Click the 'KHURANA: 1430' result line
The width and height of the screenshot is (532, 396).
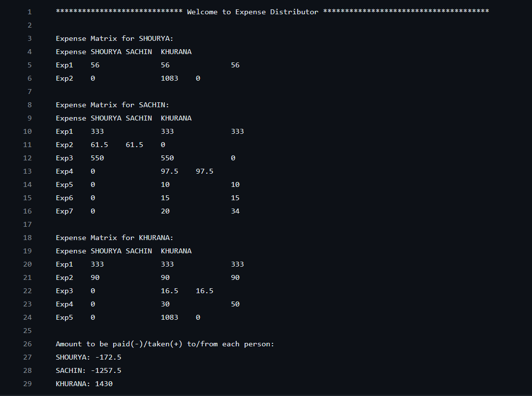(84, 384)
